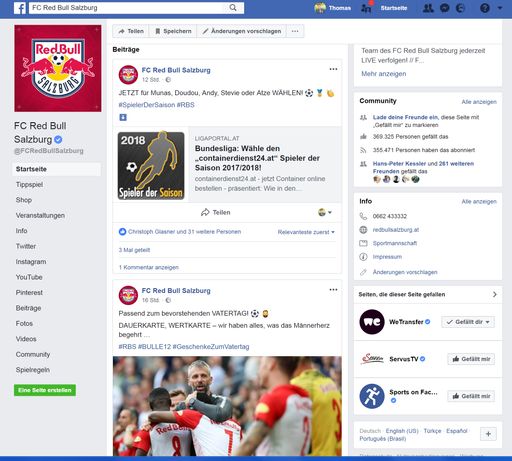Viewport: 512px width, 461px height.
Task: Click the Teilen button at page top
Action: tap(131, 31)
